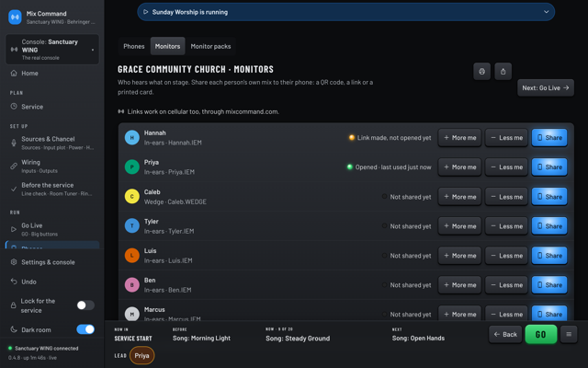This screenshot has height=368, width=588.
Task: Share Tyler's monitor mix
Action: [x=549, y=225]
